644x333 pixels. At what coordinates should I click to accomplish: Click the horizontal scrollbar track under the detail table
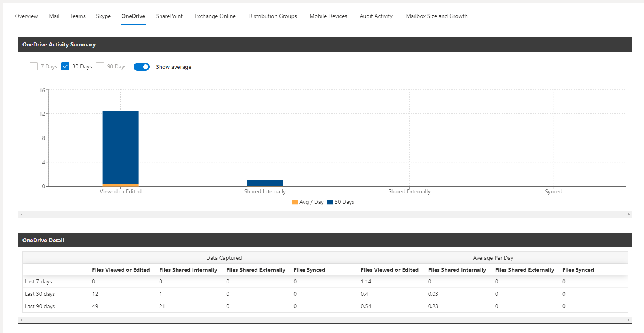pyautogui.click(x=325, y=320)
